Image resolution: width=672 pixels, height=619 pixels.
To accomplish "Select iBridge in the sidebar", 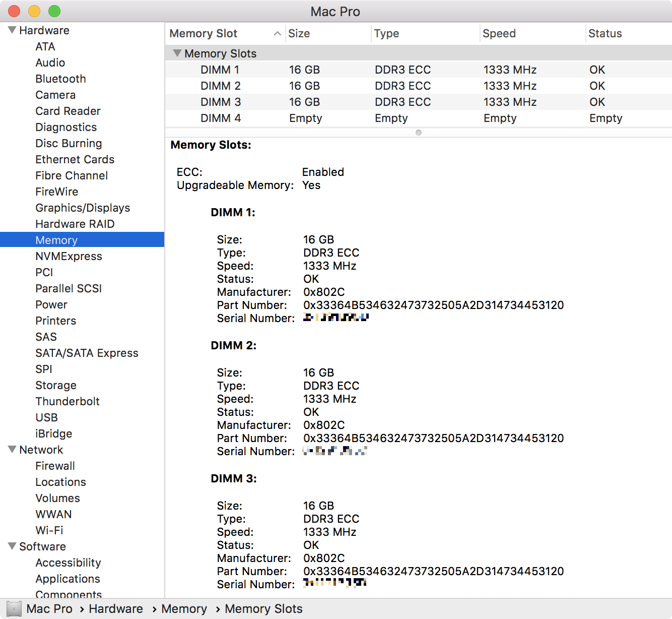I will coord(54,434).
